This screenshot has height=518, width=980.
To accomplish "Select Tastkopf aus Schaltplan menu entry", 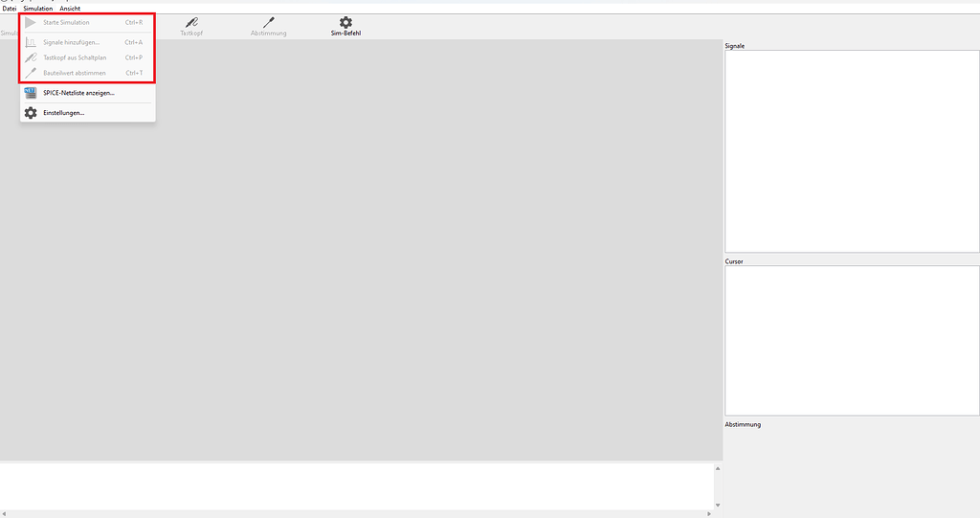I will pos(75,57).
